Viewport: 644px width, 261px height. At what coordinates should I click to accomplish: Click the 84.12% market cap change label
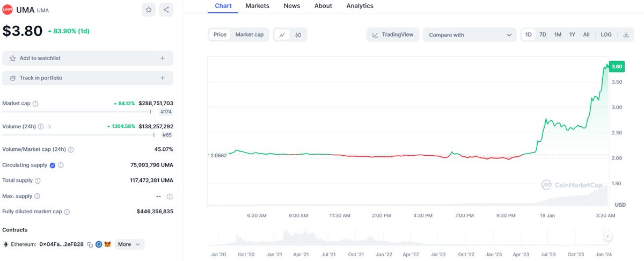124,103
